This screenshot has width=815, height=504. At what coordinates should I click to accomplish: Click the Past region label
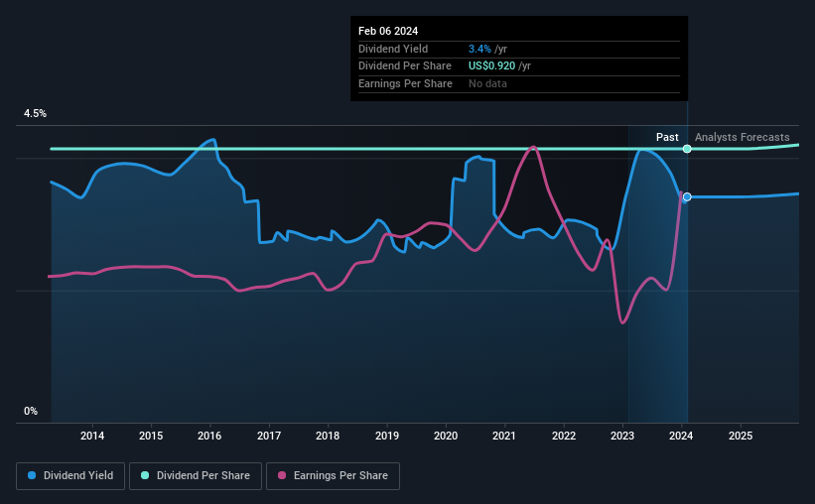tap(667, 137)
